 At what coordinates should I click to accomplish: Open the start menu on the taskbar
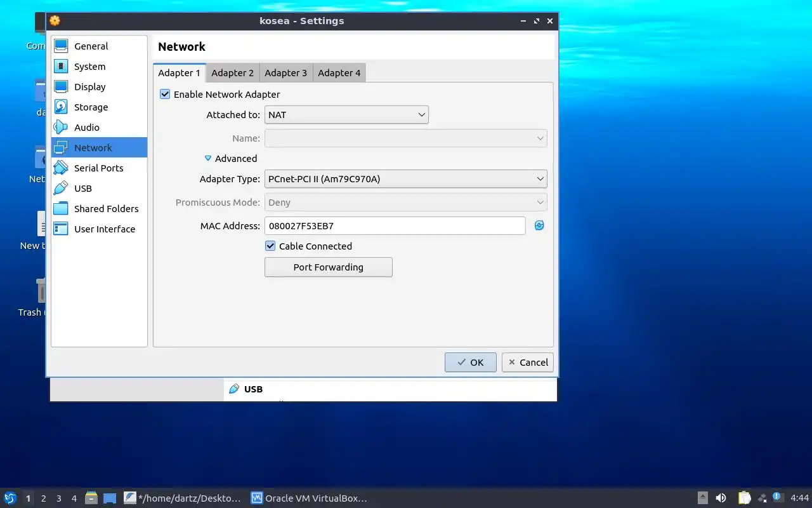pyautogui.click(x=10, y=498)
